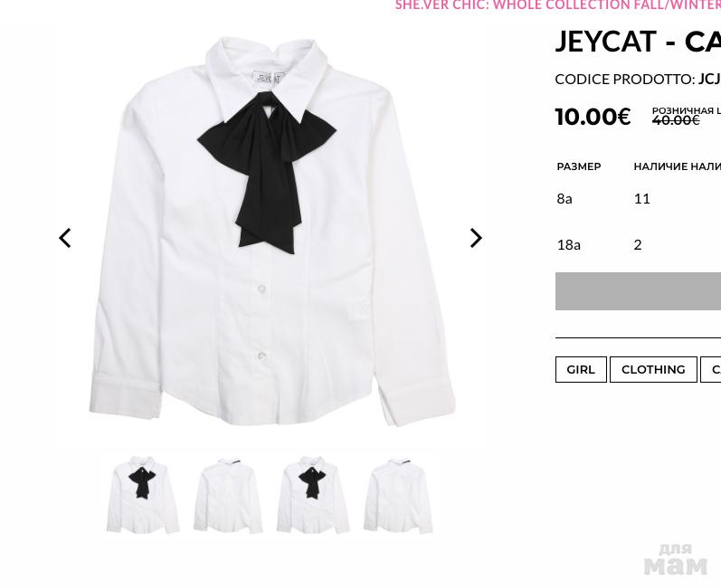Click the Размер column header
Screen dimensions: 721x588
[579, 166]
